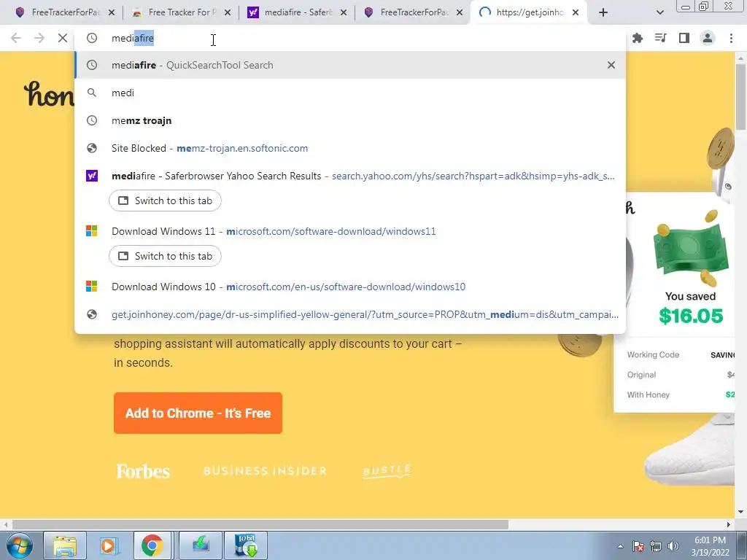Click the Honey logo on the page
Image resolution: width=747 pixels, height=560 pixels.
coord(49,94)
